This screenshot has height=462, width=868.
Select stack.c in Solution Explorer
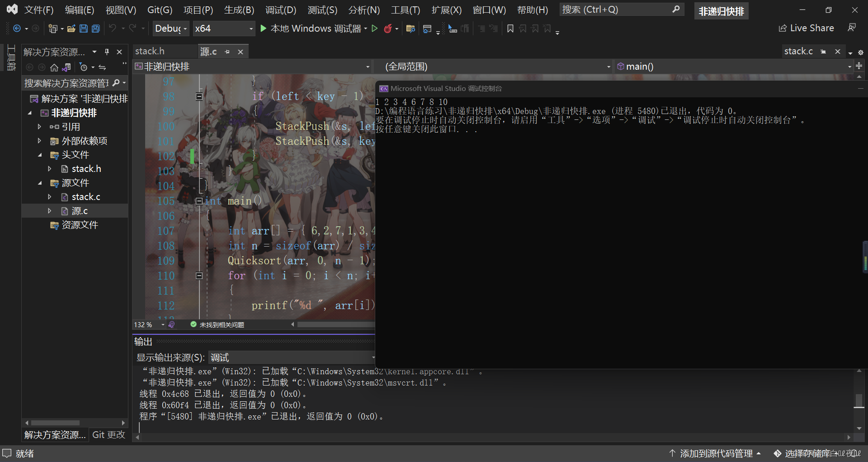86,197
